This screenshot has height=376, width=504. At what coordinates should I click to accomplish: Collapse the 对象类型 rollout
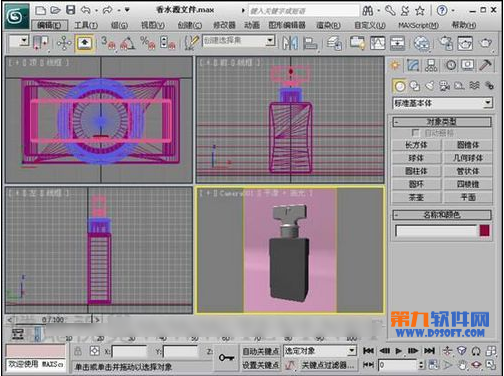click(442, 122)
